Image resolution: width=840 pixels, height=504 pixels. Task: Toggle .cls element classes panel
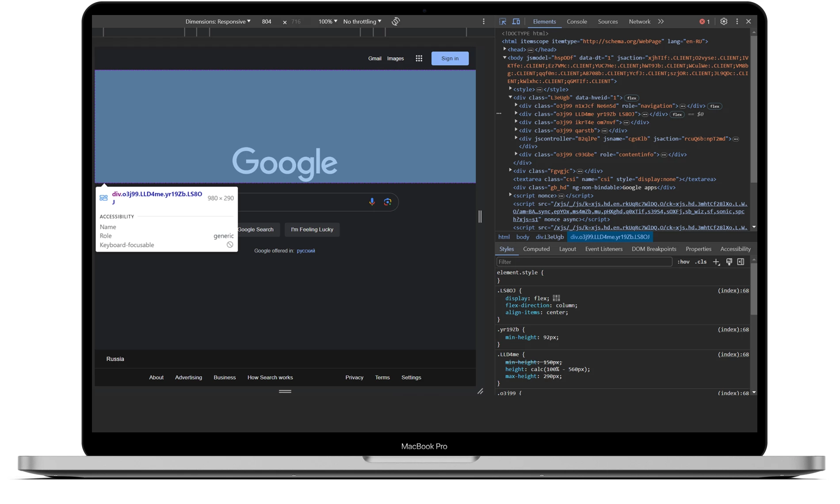[701, 262]
